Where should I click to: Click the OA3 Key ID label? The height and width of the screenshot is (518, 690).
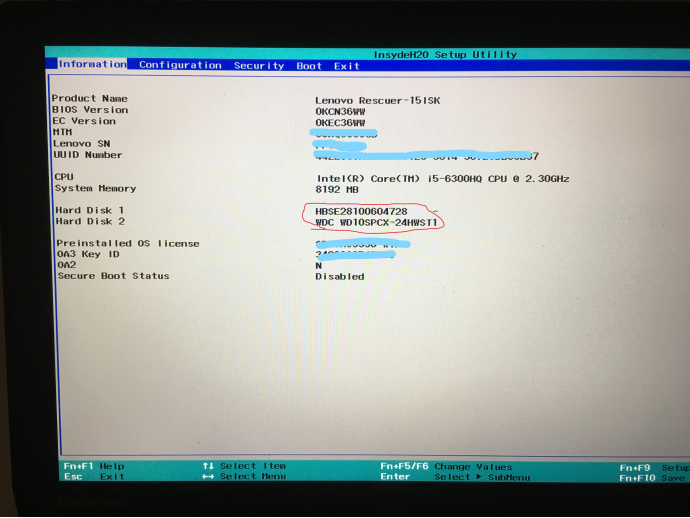tap(88, 254)
